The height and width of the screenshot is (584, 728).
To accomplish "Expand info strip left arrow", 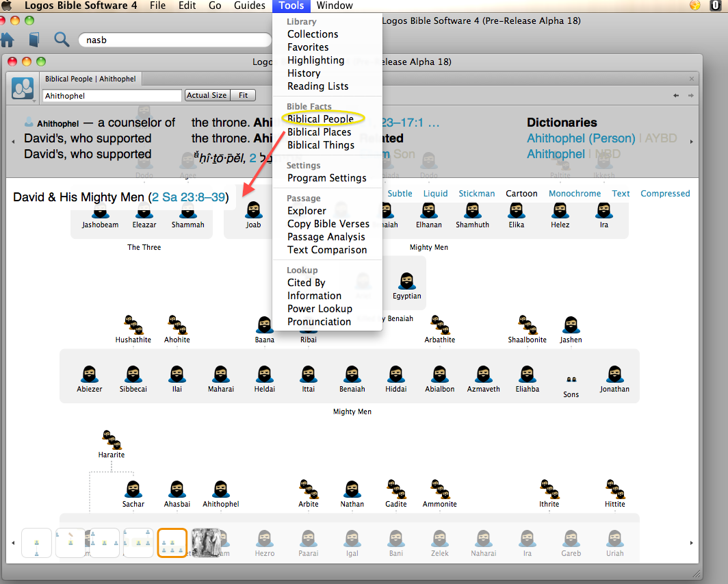I will (13, 141).
